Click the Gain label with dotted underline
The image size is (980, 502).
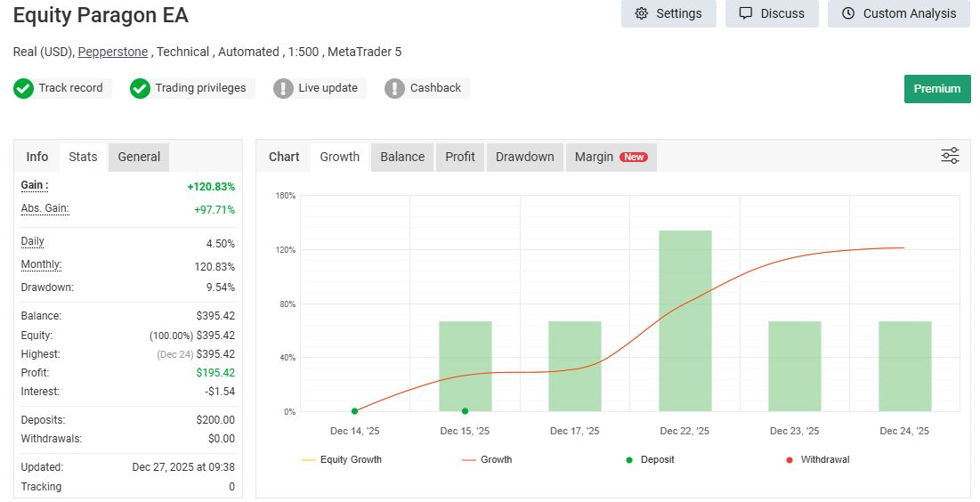click(35, 185)
